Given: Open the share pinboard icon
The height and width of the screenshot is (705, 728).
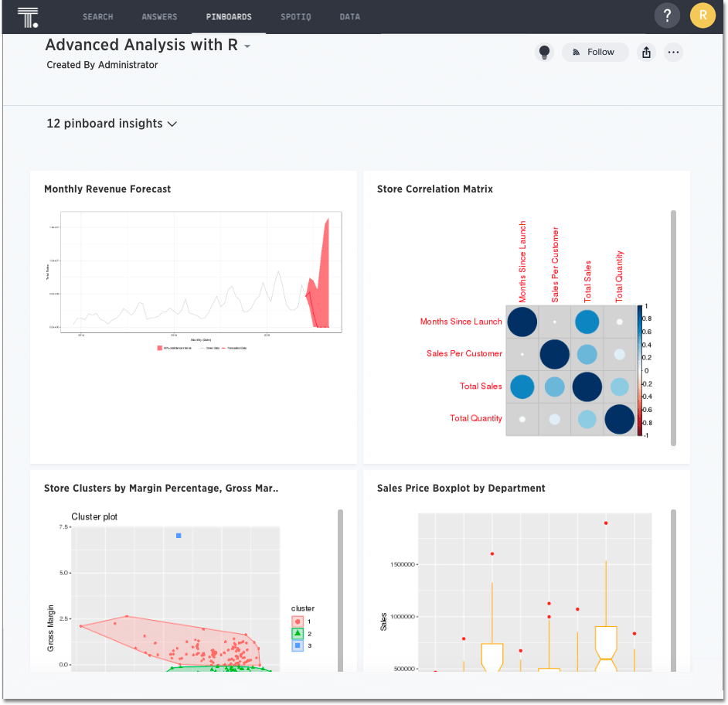Looking at the screenshot, I should [x=646, y=52].
